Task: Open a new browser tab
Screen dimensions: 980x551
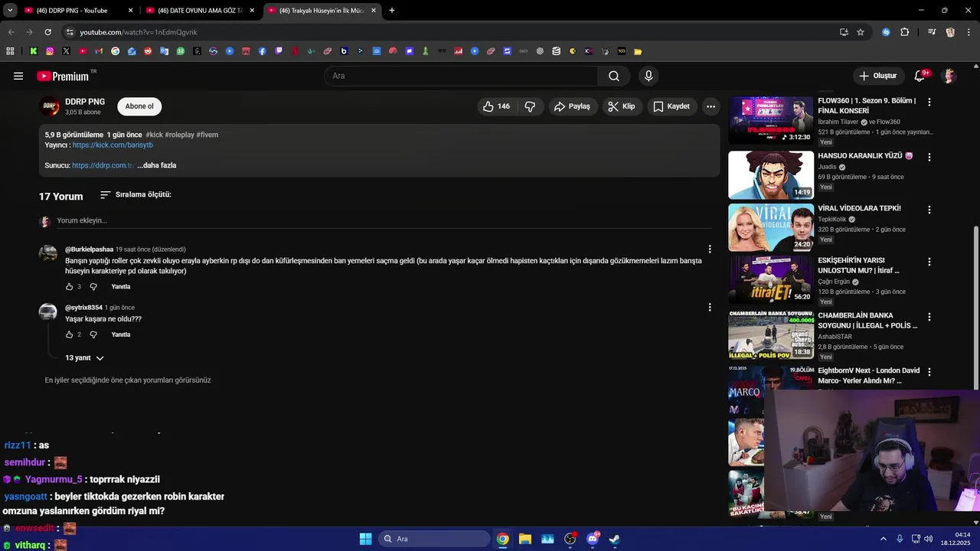Action: point(392,11)
